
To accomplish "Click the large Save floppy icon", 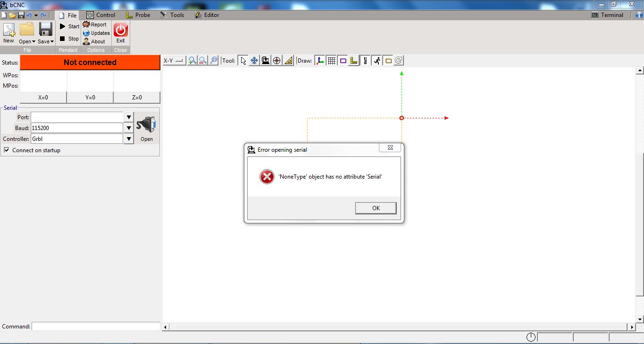I will pos(45,30).
